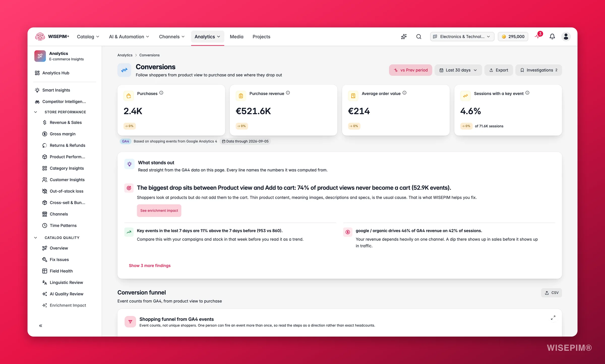
Task: Expand the Shopping funnel chart to fullscreen
Action: (x=553, y=318)
